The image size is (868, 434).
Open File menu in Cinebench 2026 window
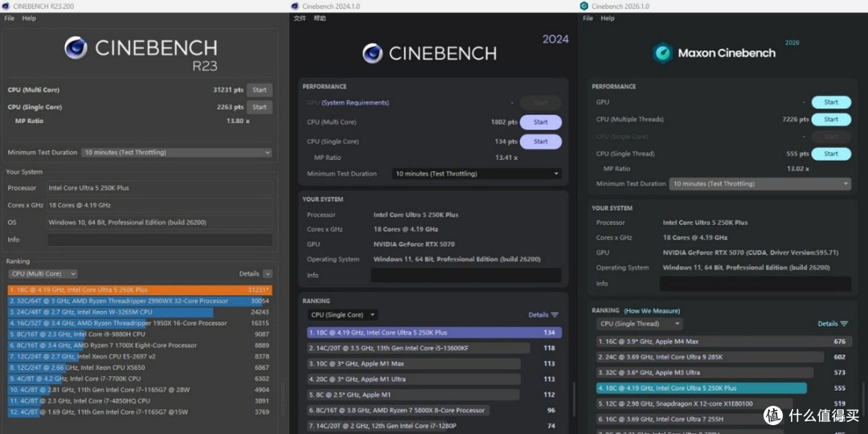tap(588, 18)
